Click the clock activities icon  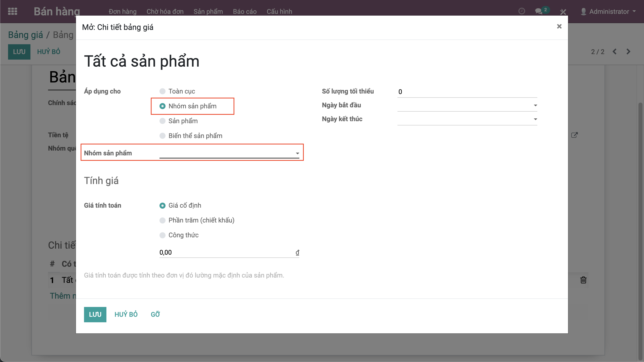point(521,11)
